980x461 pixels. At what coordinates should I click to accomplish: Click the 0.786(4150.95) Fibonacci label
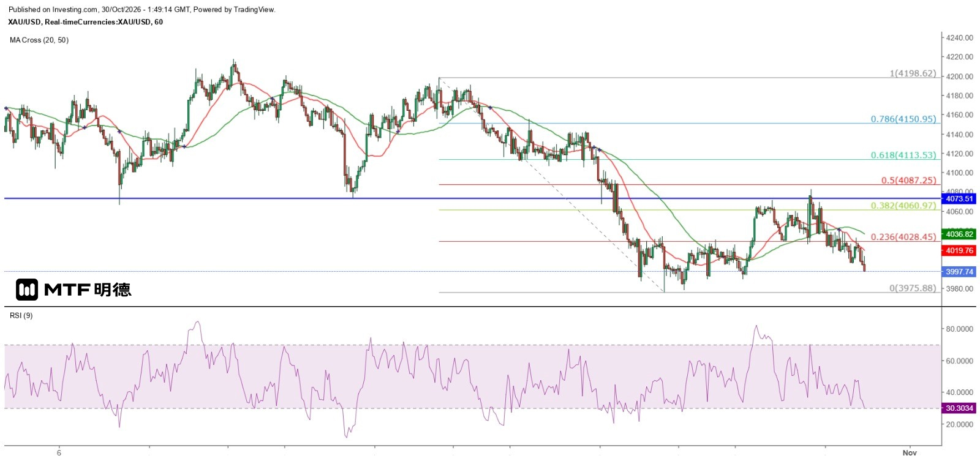tap(903, 119)
